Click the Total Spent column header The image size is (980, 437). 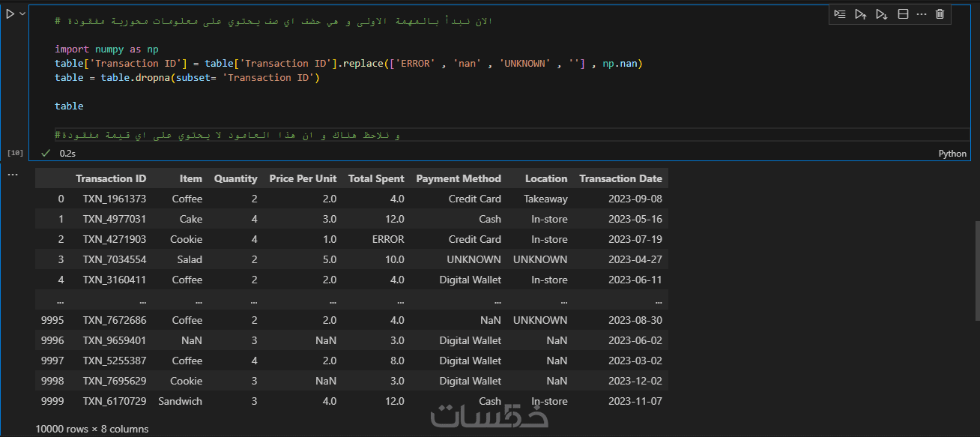376,179
